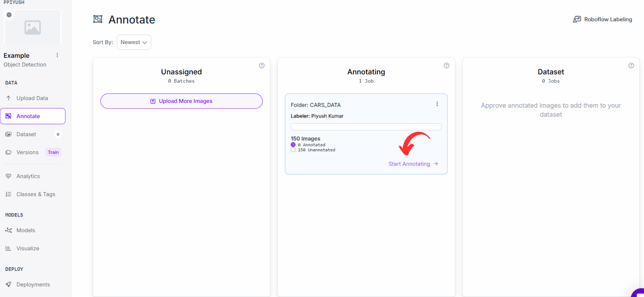644x297 pixels.
Task: Click the 150 Images label
Action: point(306,139)
